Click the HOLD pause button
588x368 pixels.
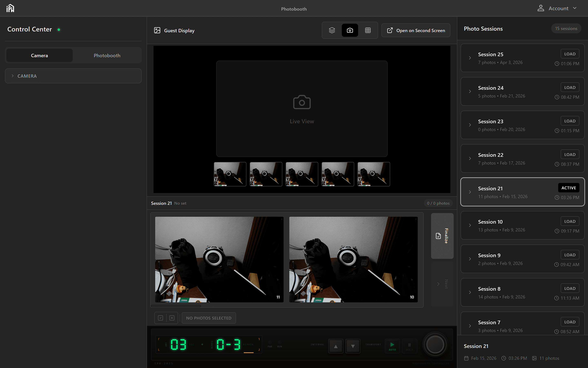coord(409,346)
